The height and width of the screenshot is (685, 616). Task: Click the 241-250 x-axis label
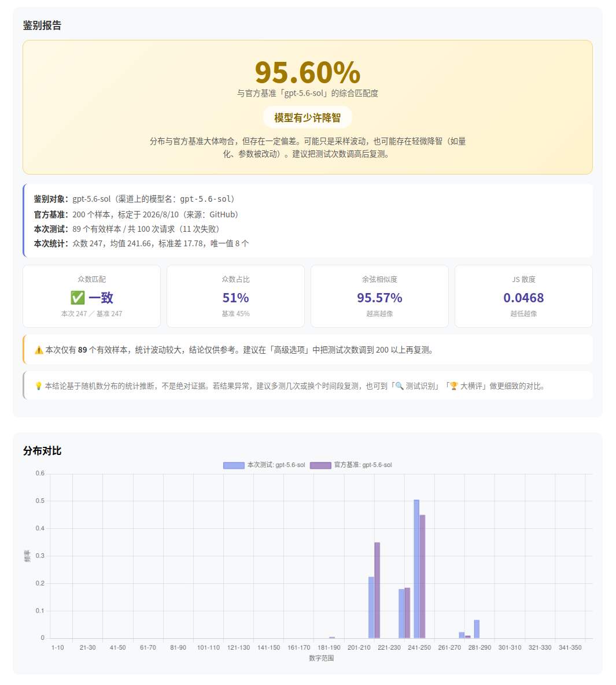[419, 647]
